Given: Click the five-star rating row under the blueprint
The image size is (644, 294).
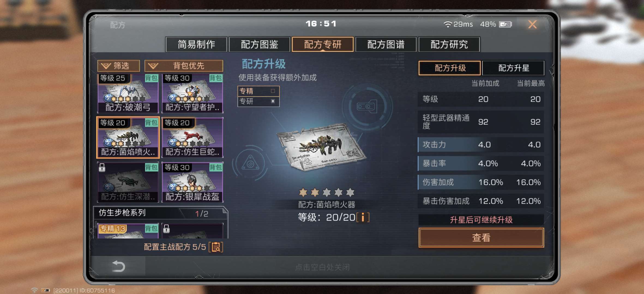Looking at the screenshot, I should point(327,192).
